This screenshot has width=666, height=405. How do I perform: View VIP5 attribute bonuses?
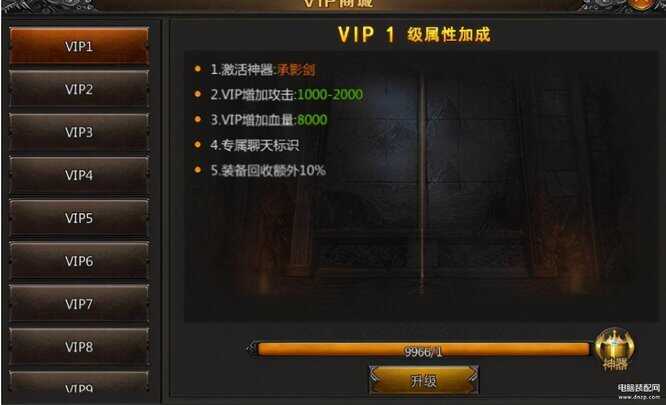coord(79,218)
